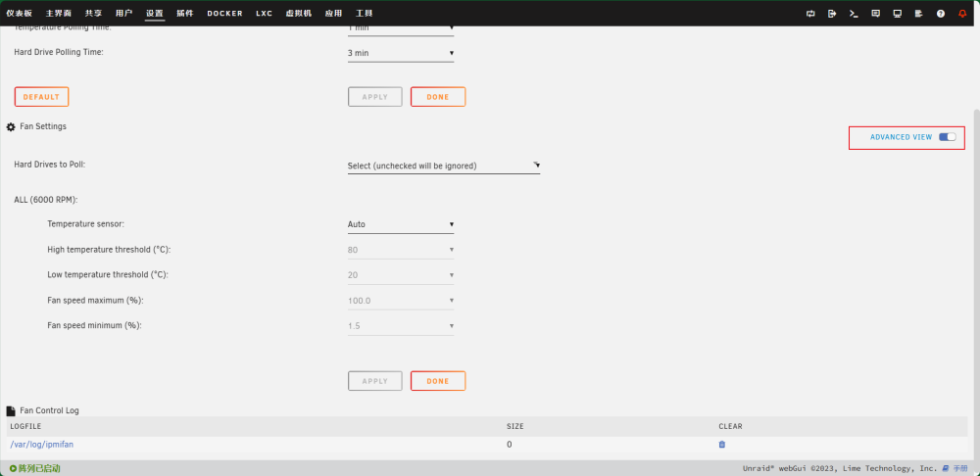The height and width of the screenshot is (476, 980).
Task: Open the DOCKER menu item
Action: pyautogui.click(x=225, y=13)
